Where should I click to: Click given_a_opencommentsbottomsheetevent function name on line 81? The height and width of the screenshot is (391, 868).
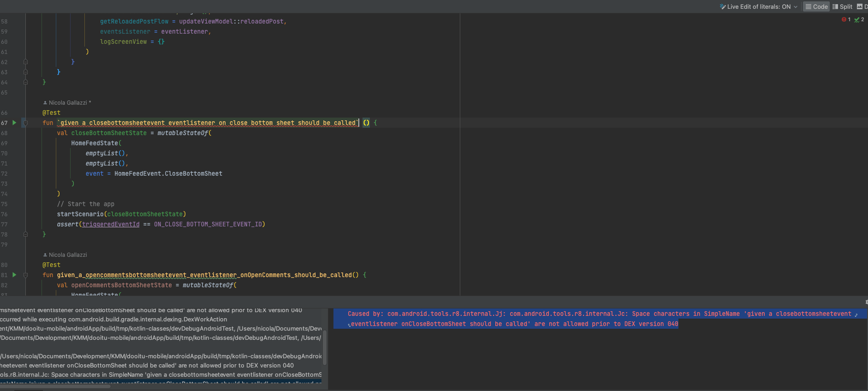pyautogui.click(x=208, y=275)
